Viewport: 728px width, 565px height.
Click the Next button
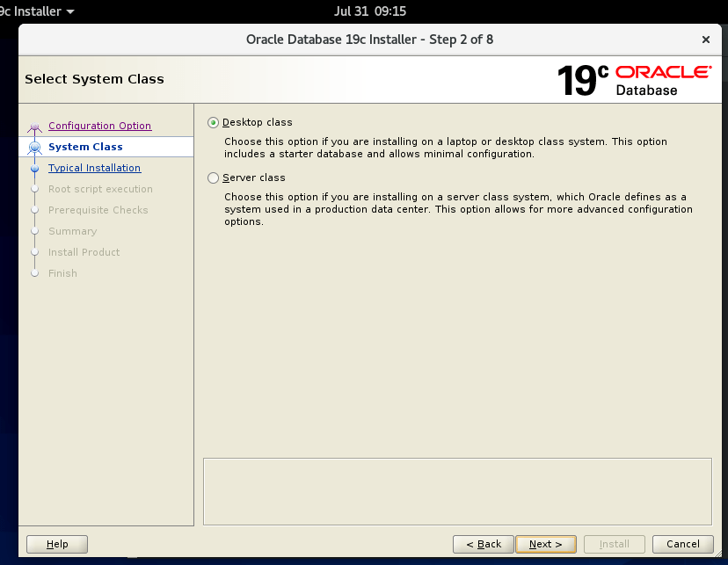pyautogui.click(x=545, y=544)
